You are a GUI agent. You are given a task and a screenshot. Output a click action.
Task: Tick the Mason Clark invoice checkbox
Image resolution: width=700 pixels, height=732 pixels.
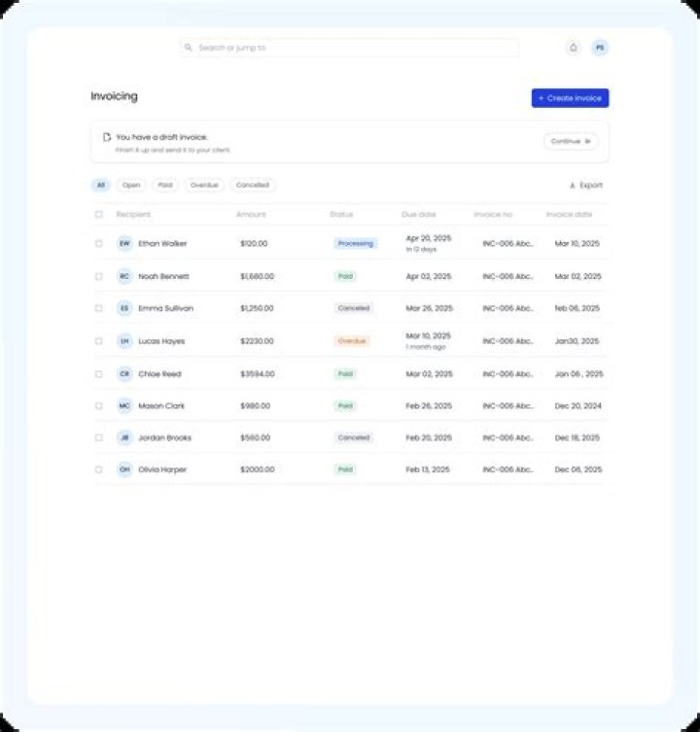pyautogui.click(x=98, y=405)
